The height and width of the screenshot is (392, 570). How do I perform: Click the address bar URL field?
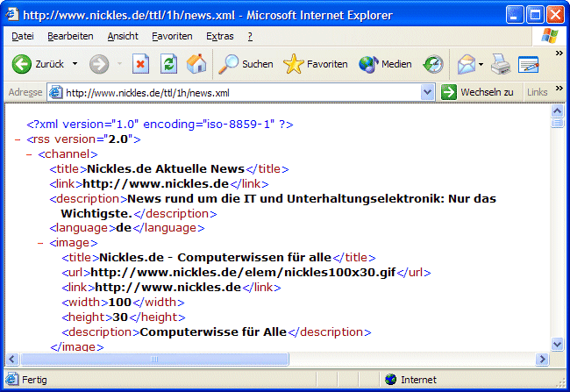click(242, 93)
